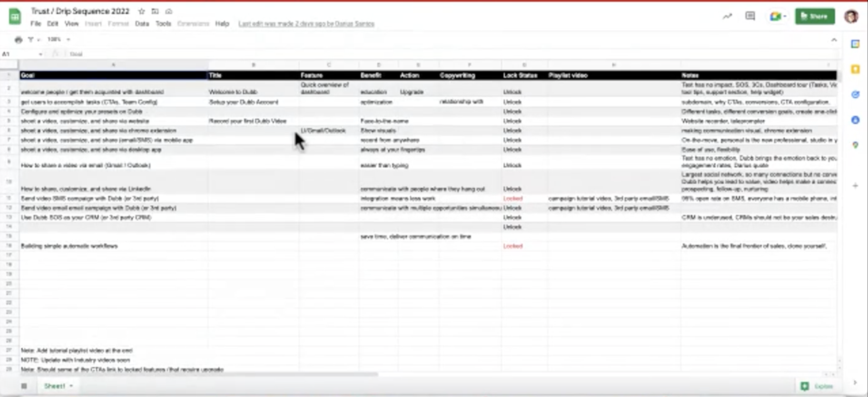The height and width of the screenshot is (397, 868).
Task: Click the select-all corner box
Action: pos(9,65)
